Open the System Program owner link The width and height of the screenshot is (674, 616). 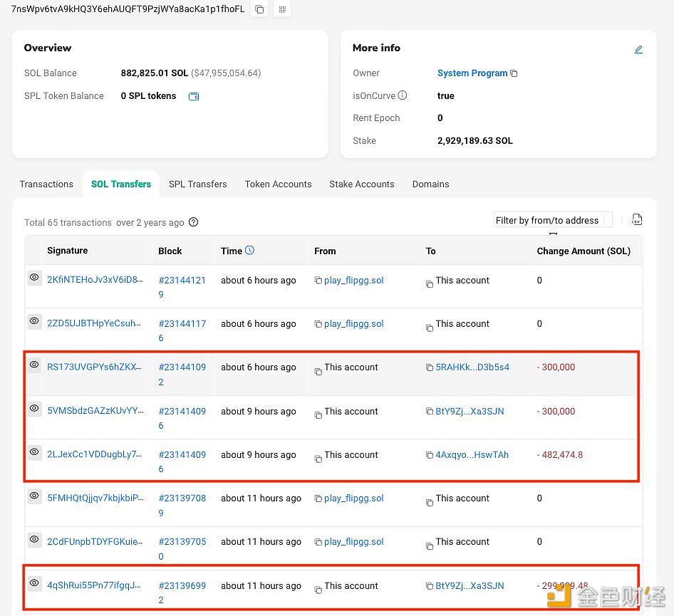pyautogui.click(x=472, y=73)
